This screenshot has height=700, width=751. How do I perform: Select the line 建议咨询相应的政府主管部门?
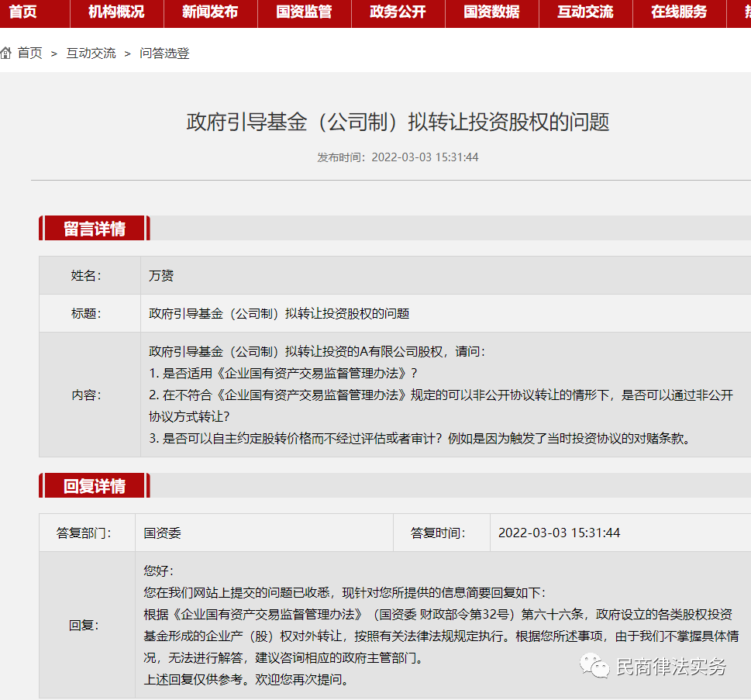284,658
